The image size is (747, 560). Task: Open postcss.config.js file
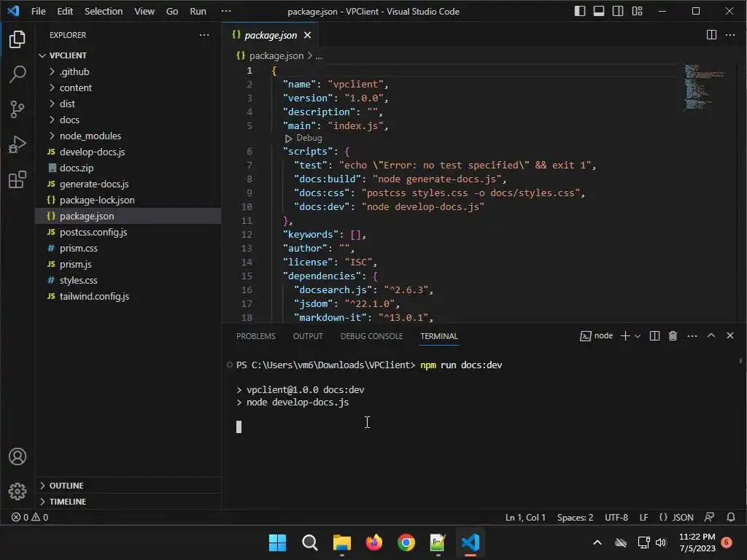[128, 232]
